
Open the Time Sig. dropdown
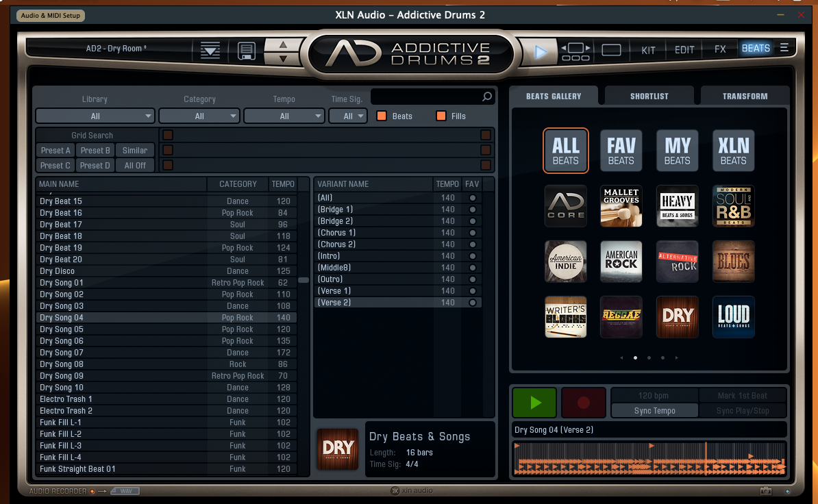click(x=348, y=116)
